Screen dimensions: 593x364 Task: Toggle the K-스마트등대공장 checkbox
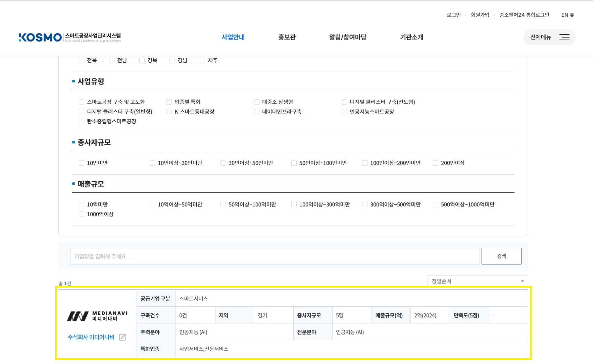tap(169, 112)
